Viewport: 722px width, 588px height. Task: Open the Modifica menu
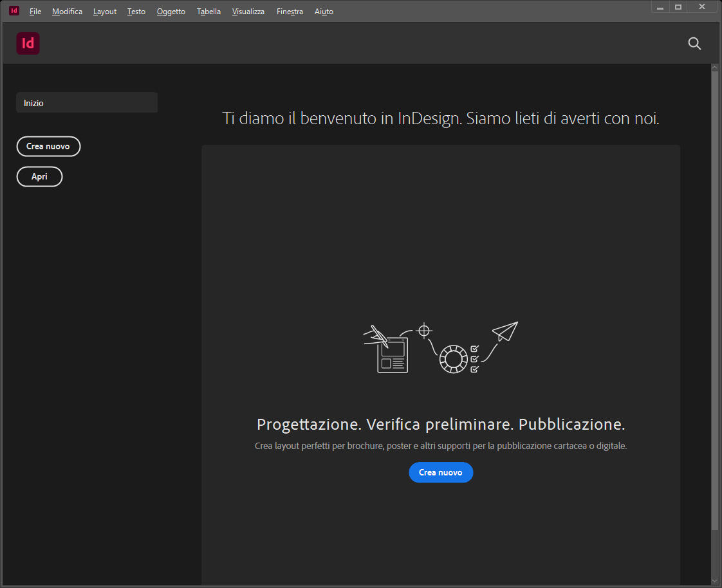(x=67, y=12)
